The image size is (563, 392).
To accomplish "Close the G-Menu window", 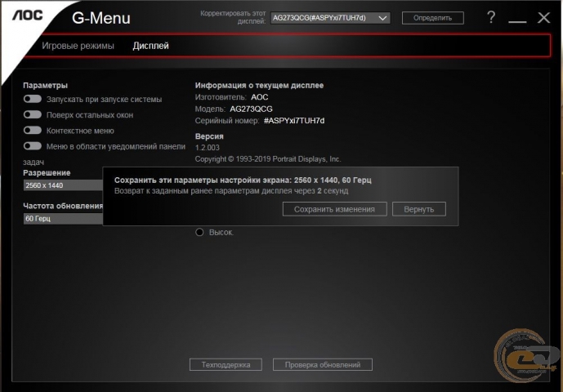I will (543, 18).
